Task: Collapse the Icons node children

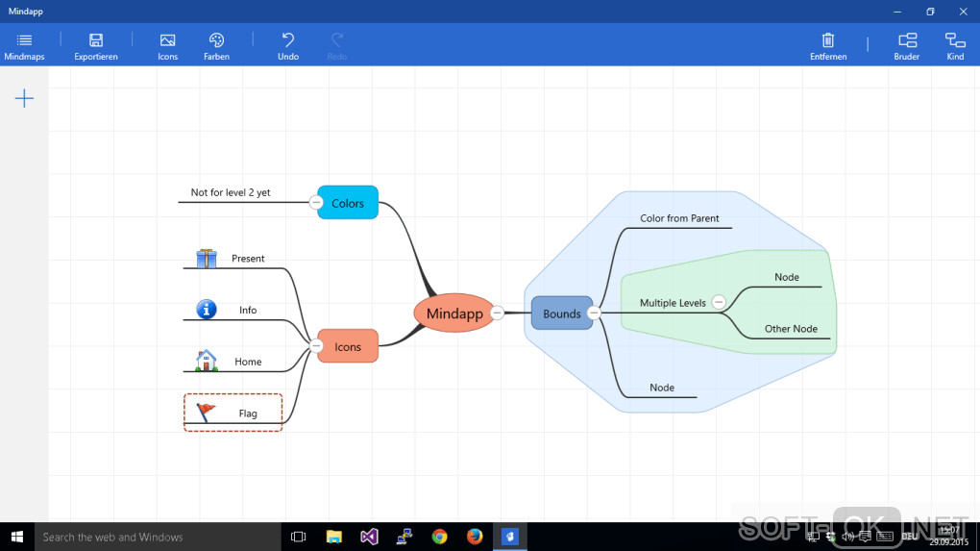Action: click(316, 346)
